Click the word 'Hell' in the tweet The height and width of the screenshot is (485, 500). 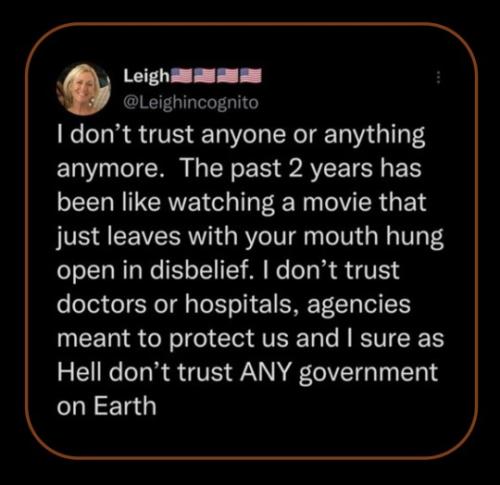(79, 372)
